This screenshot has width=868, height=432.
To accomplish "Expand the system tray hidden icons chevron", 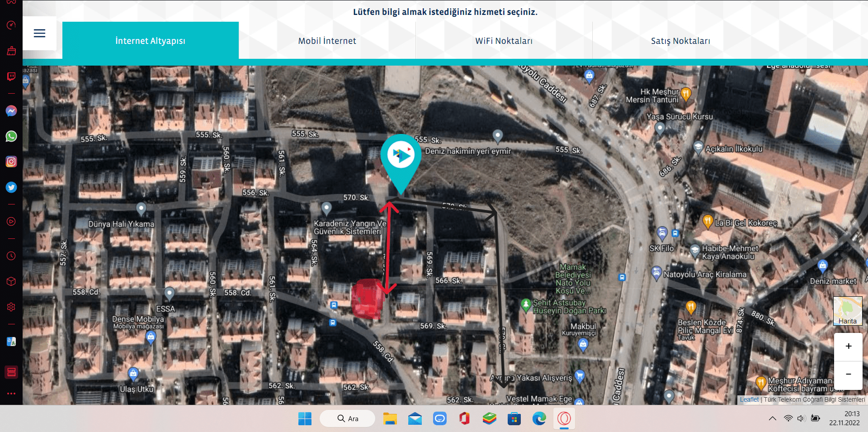I will (x=772, y=418).
